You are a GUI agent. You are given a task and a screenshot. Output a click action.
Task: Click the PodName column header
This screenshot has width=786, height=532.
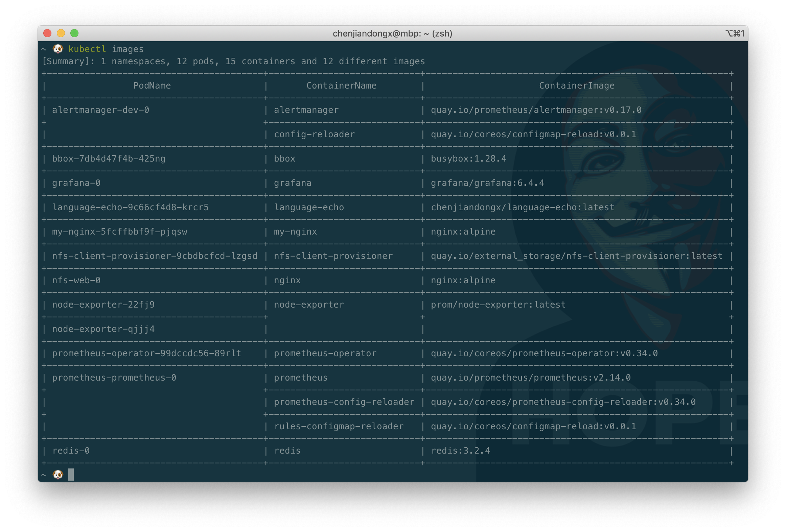[152, 86]
